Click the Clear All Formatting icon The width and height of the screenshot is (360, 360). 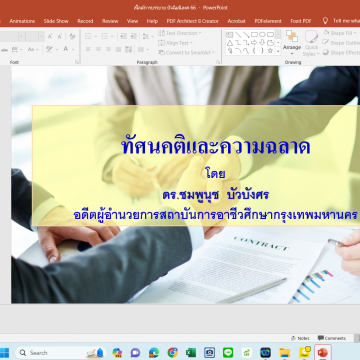72,36
